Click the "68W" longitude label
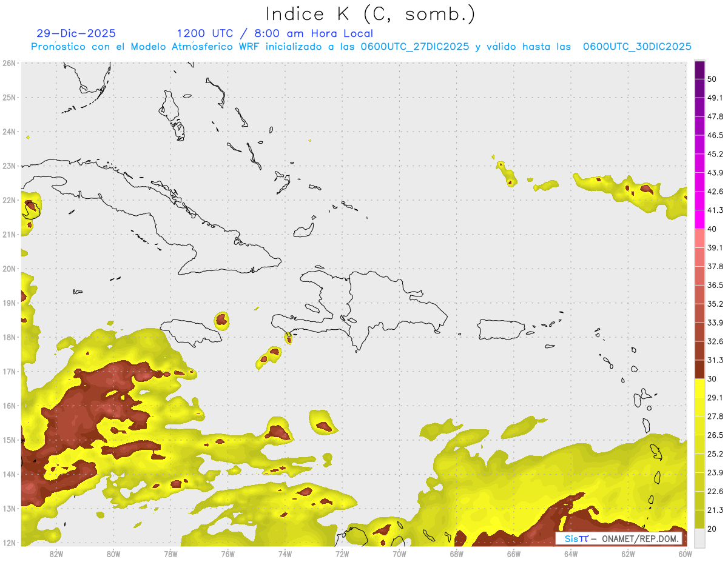Screen dimensions: 728x562 pyautogui.click(x=456, y=554)
